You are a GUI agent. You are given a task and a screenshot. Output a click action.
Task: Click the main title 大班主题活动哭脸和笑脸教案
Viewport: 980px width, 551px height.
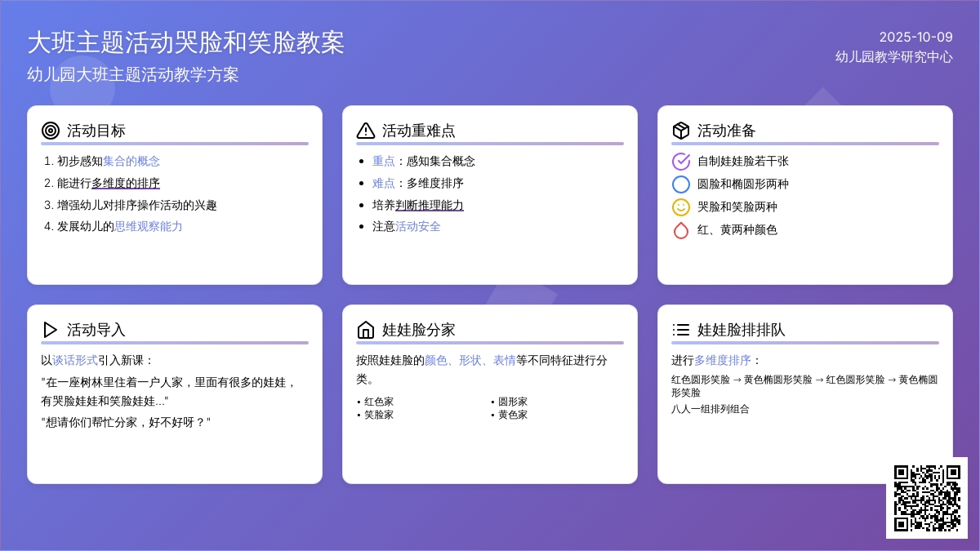(x=186, y=42)
